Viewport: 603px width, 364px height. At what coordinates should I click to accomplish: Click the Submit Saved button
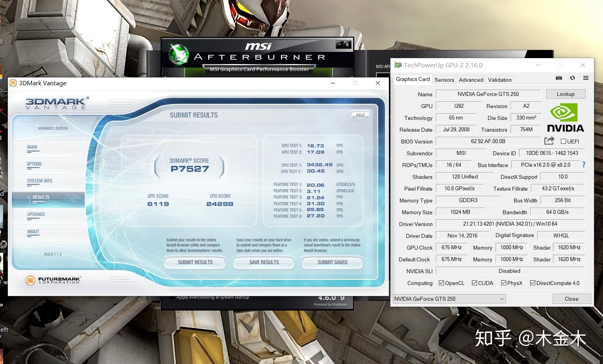coord(332,262)
